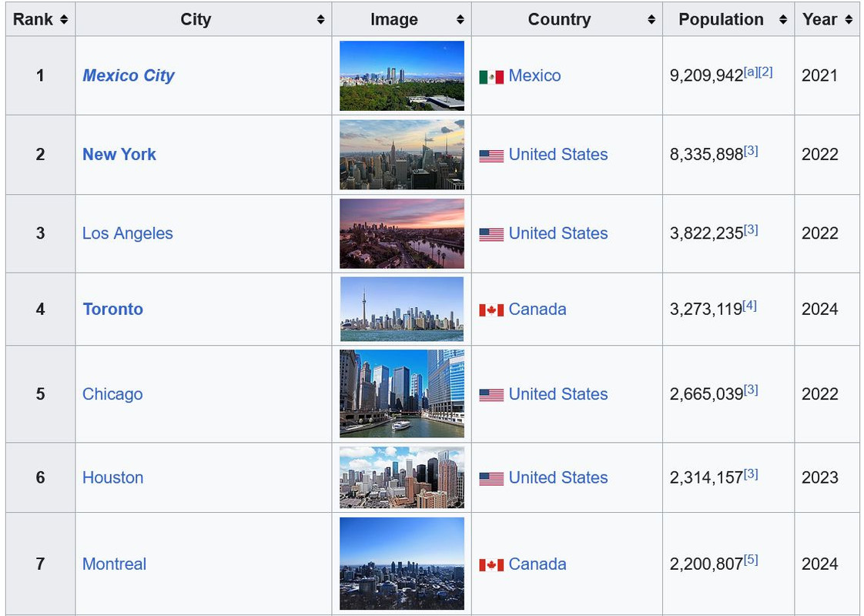Click the Canada flag in Montreal row
Screen dimensions: 864x616
point(491,564)
